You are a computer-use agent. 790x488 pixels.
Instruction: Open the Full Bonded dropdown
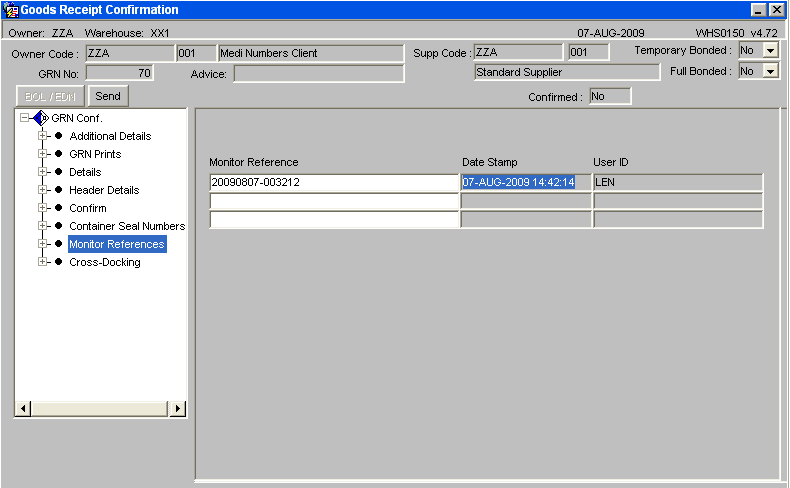click(x=770, y=71)
